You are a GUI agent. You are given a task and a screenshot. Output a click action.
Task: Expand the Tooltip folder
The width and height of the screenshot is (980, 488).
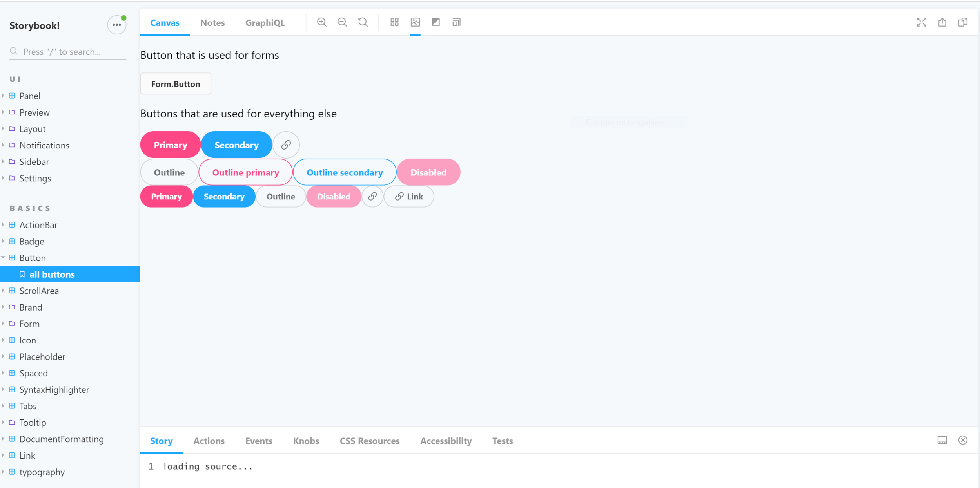[x=33, y=423]
